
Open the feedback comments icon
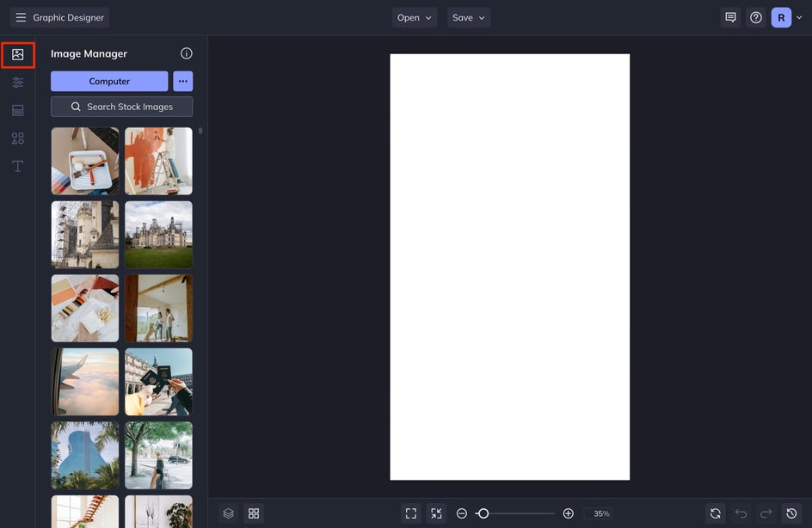coord(730,17)
